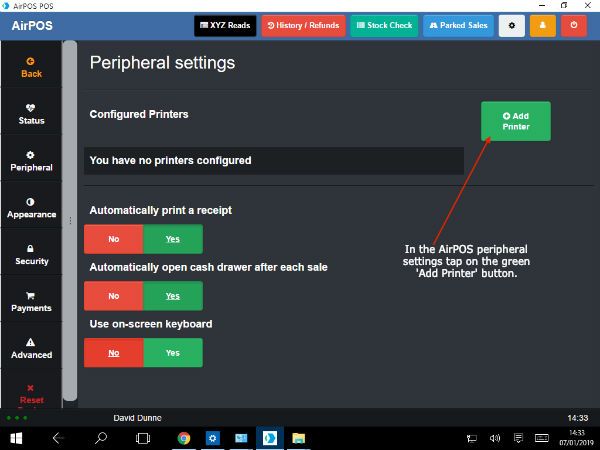Open the Security section
Screen dimensions: 600x450
pos(31,255)
